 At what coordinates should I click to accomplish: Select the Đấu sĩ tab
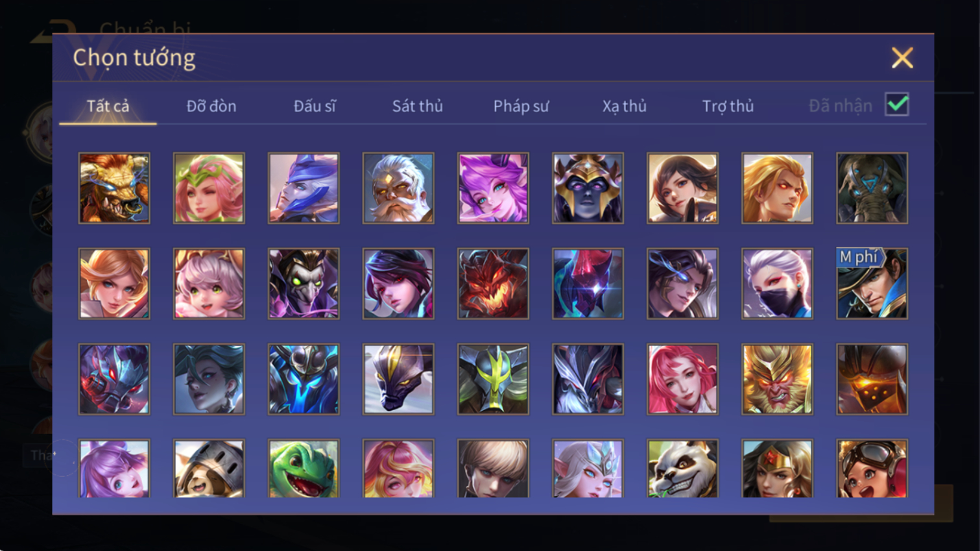(x=315, y=106)
